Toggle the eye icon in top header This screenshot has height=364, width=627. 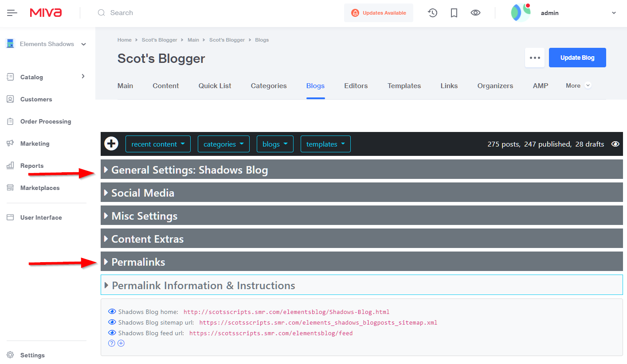tap(475, 13)
